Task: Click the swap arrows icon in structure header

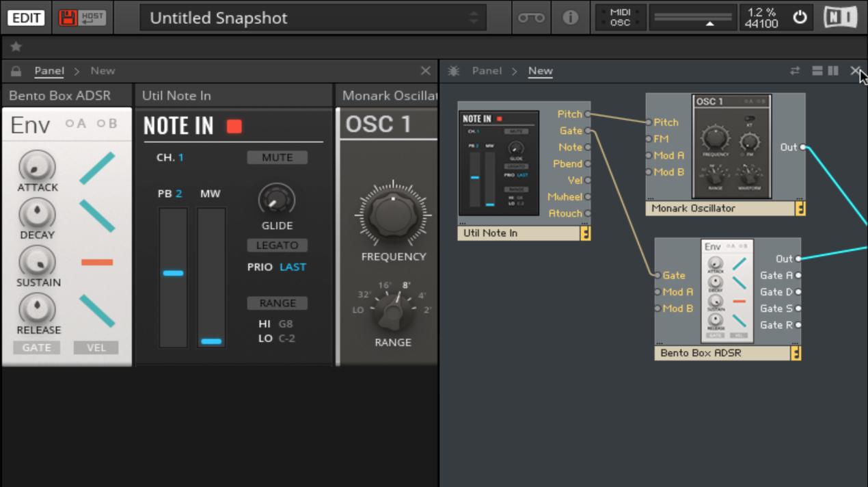Action: click(x=795, y=70)
